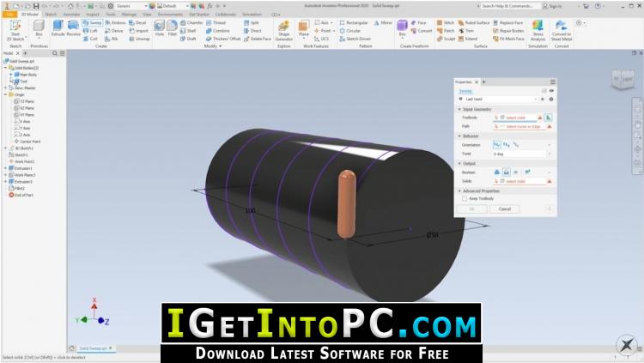The image size is (644, 363).
Task: Select the first orientation option (follow path)
Action: (x=496, y=145)
